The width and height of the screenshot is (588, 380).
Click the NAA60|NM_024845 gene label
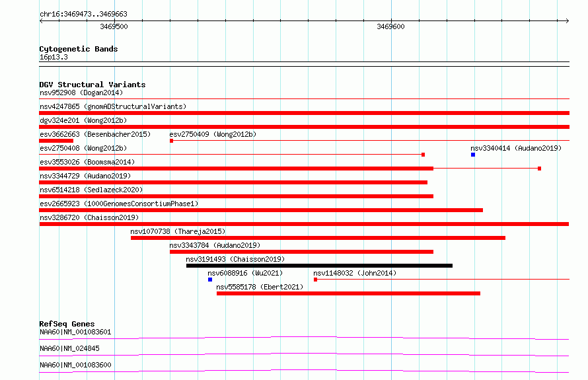[69, 348]
